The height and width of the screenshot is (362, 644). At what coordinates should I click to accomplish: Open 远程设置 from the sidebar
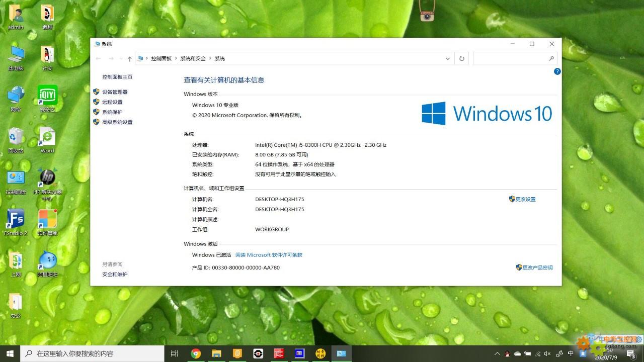click(112, 102)
